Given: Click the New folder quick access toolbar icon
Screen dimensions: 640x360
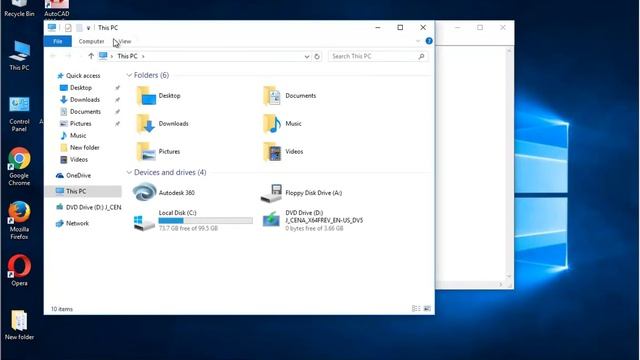Looking at the screenshot, I should pyautogui.click(x=79, y=28).
